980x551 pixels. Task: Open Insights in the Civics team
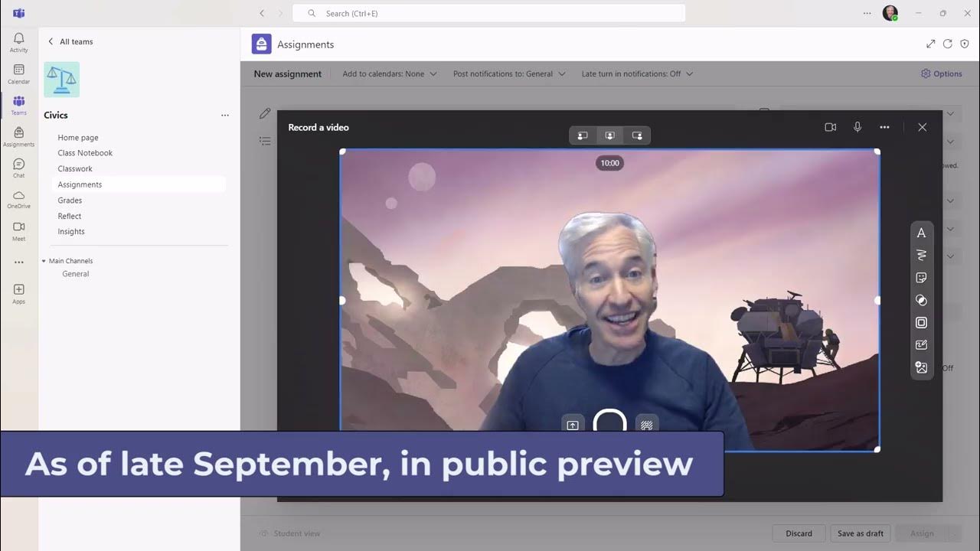[71, 232]
